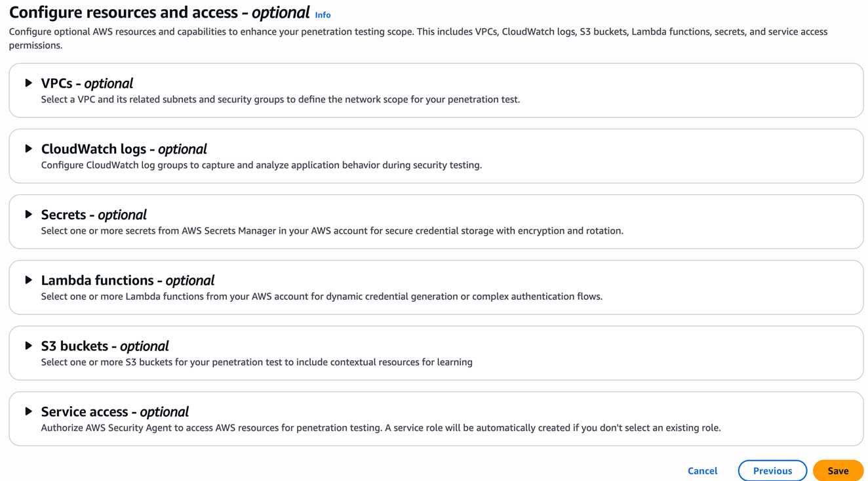This screenshot has height=481, width=868.
Task: Select the 'Service access - optional' heading
Action: [x=115, y=411]
